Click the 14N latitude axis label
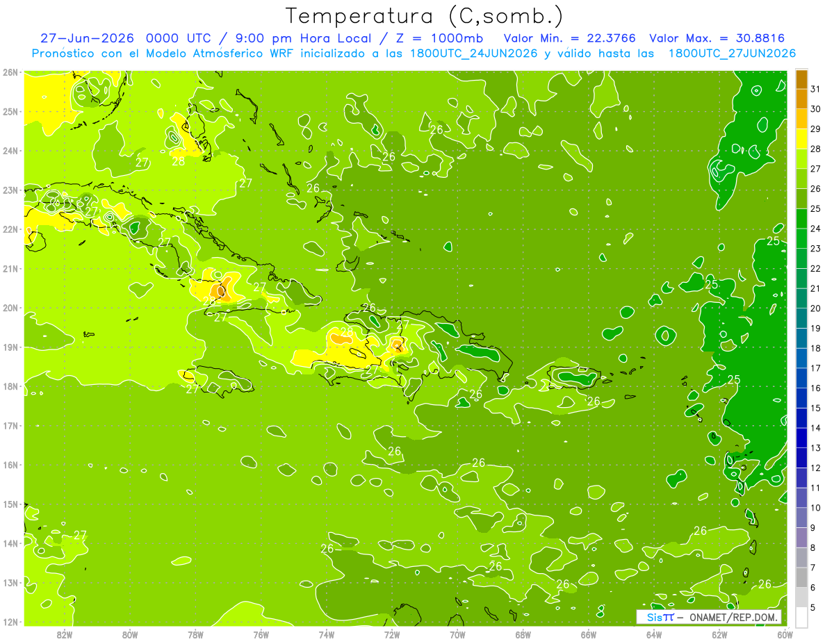The width and height of the screenshot is (834, 644). point(10,543)
